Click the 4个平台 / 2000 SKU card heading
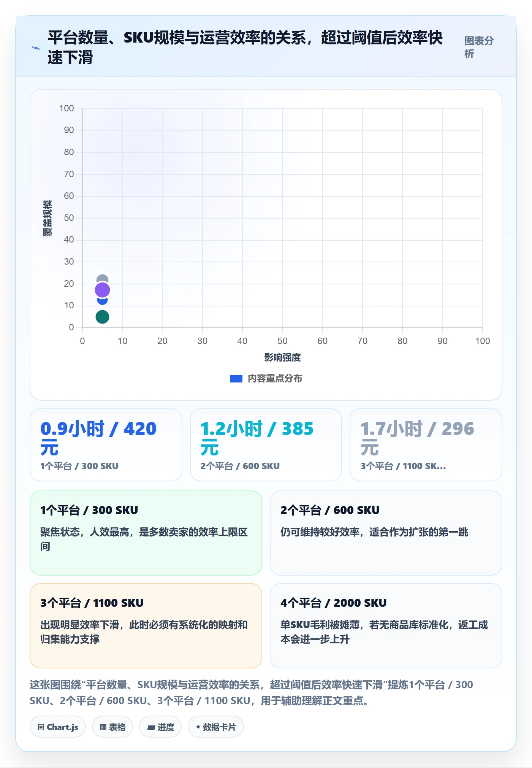The width and height of the screenshot is (532, 768). [x=334, y=603]
